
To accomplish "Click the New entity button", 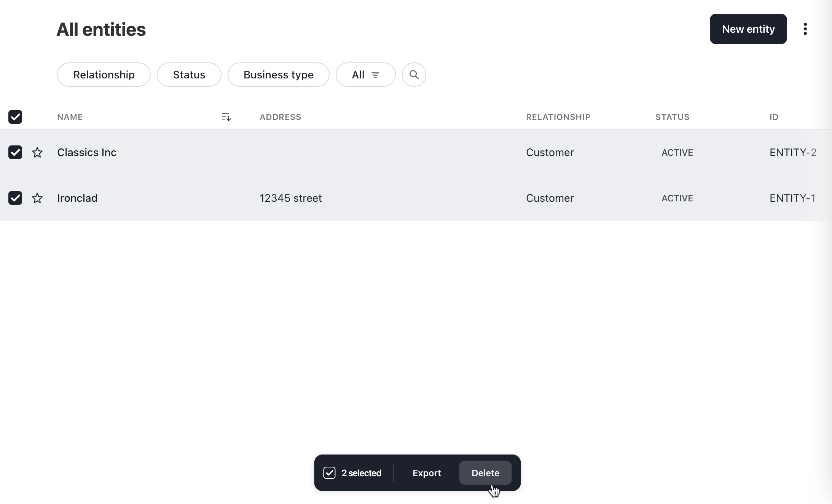I will (x=748, y=29).
